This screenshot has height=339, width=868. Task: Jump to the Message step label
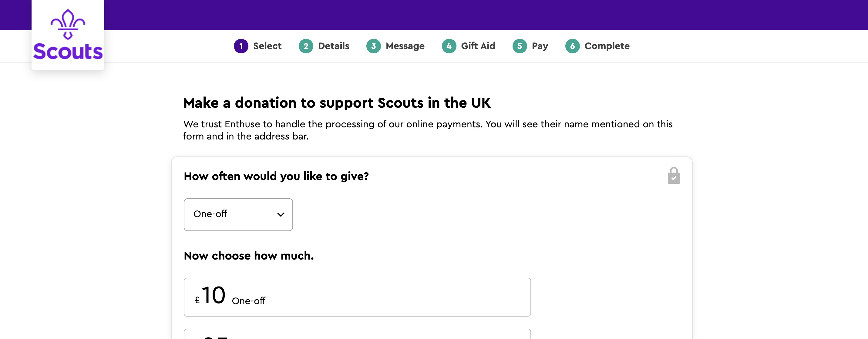(405, 46)
